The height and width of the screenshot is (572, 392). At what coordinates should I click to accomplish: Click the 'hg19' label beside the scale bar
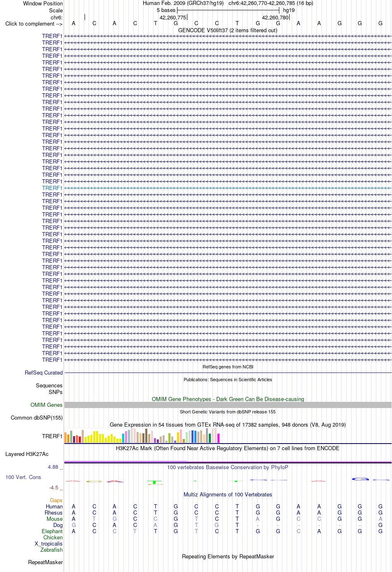tap(289, 10)
